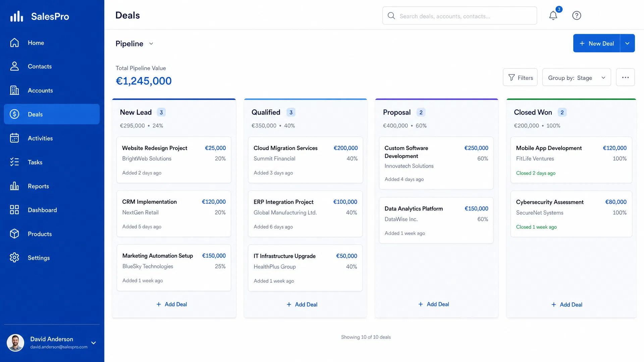
Task: Click the Settings gear icon
Action: tap(14, 258)
